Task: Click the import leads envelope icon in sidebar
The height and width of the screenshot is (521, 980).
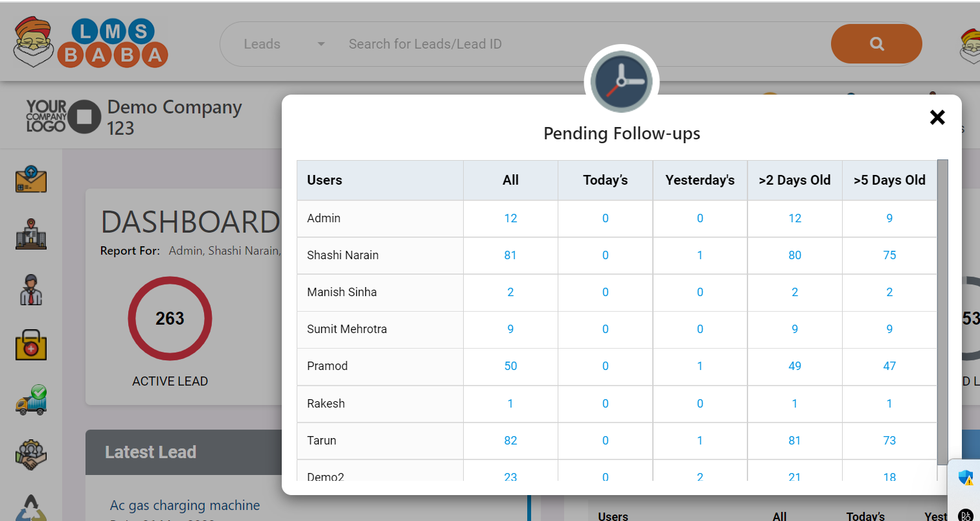Action: [x=30, y=181]
